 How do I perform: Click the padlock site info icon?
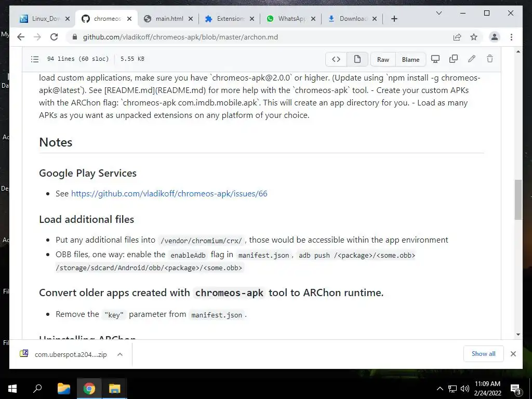click(x=75, y=37)
